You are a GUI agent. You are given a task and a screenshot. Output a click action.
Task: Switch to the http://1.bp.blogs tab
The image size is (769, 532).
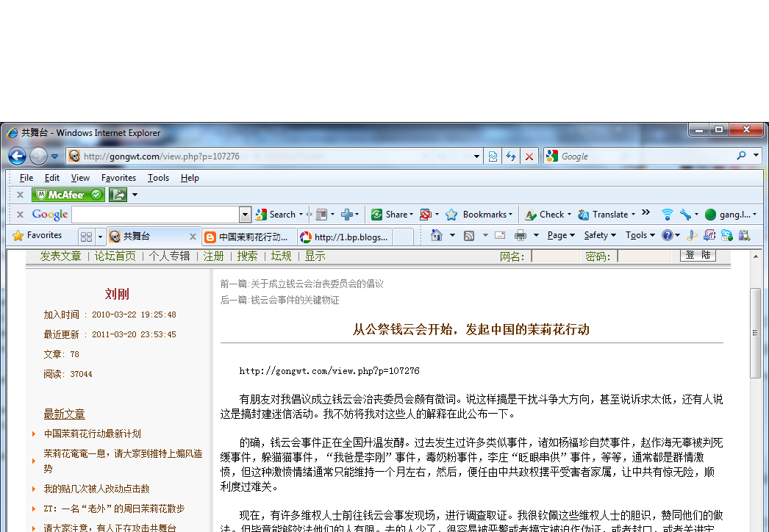click(x=345, y=237)
